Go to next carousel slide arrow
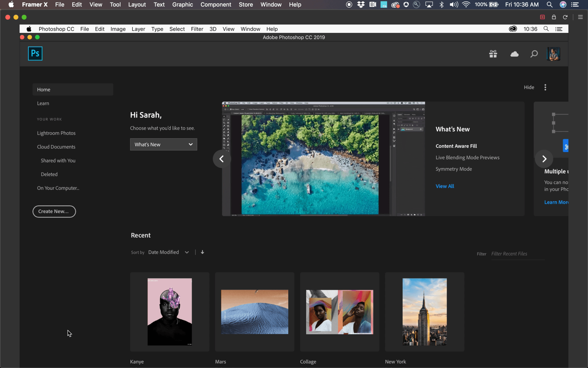Screen dimensions: 588x368 [x=544, y=159]
